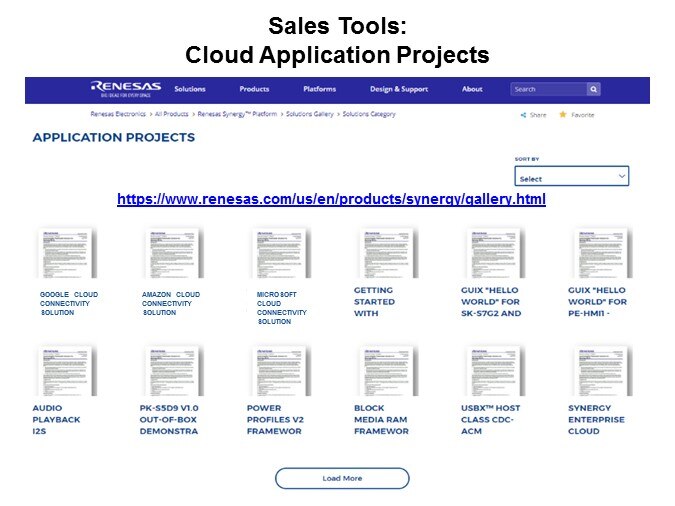Click the Favorite star icon
Image resolution: width=675 pixels, height=506 pixels.
(563, 115)
